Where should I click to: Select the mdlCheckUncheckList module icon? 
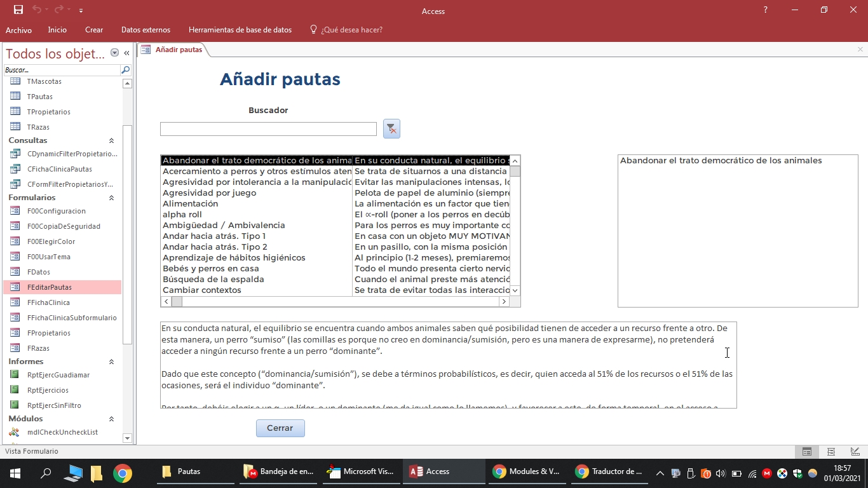[x=16, y=432]
